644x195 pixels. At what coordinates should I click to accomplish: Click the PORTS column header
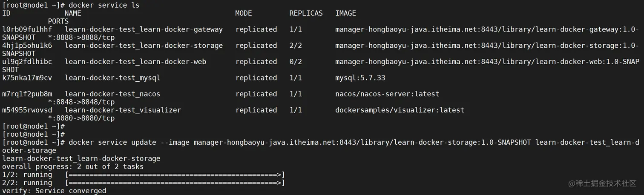tap(58, 21)
